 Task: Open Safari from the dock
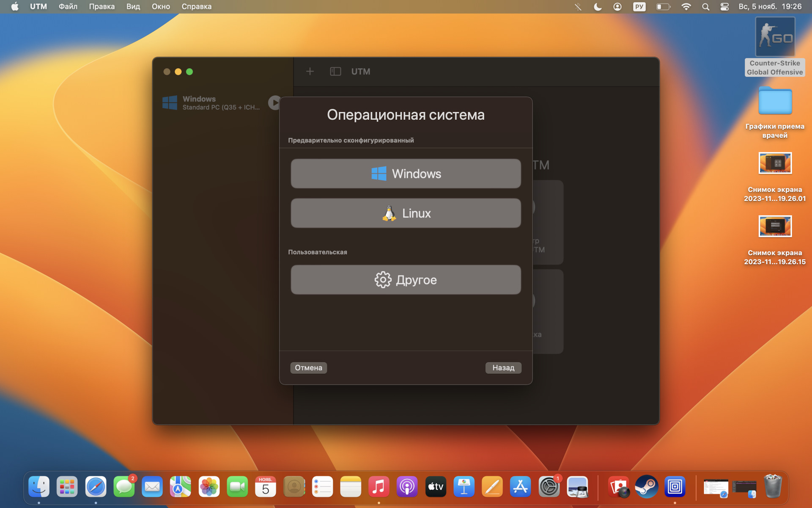(96, 487)
